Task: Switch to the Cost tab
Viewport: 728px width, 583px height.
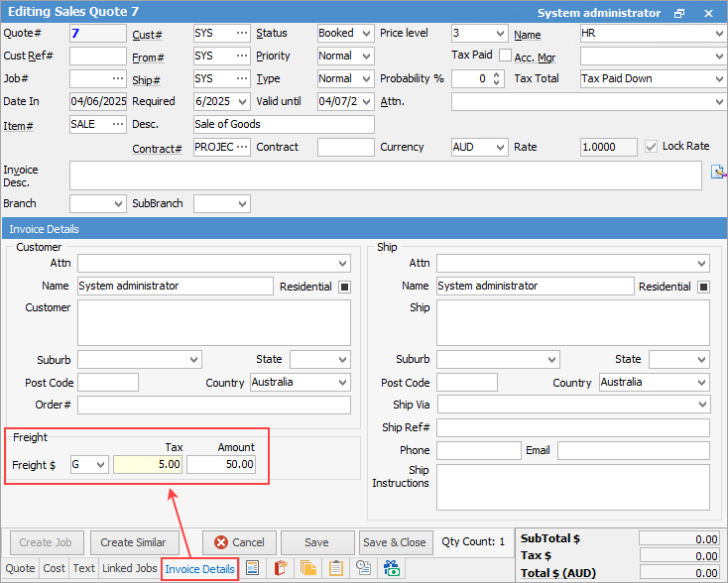Action: (54, 569)
